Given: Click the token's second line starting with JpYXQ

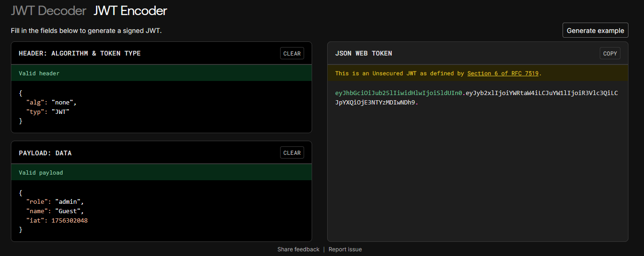Looking at the screenshot, I should (377, 103).
